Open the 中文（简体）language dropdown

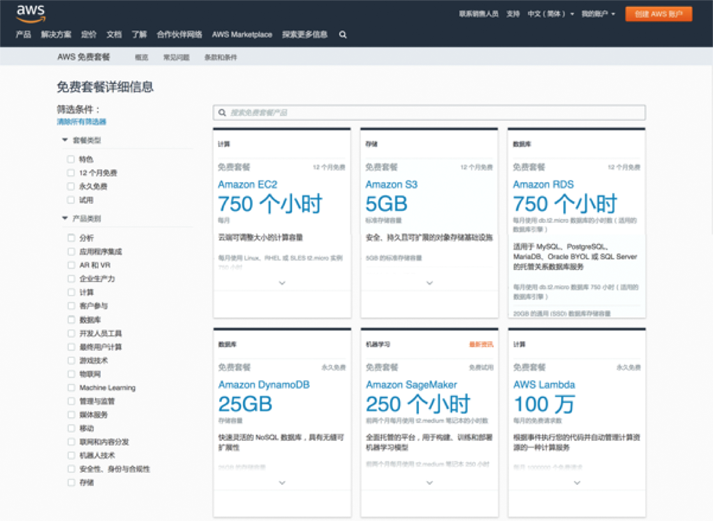click(550, 14)
